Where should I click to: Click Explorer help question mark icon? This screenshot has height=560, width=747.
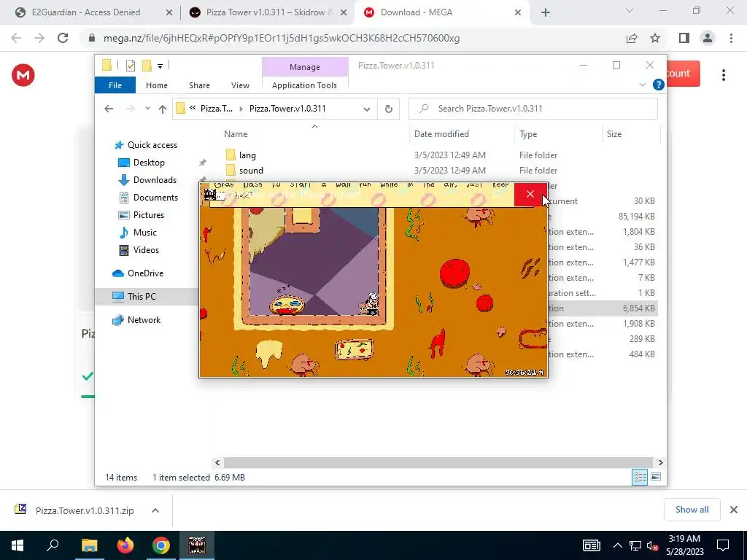click(x=659, y=85)
